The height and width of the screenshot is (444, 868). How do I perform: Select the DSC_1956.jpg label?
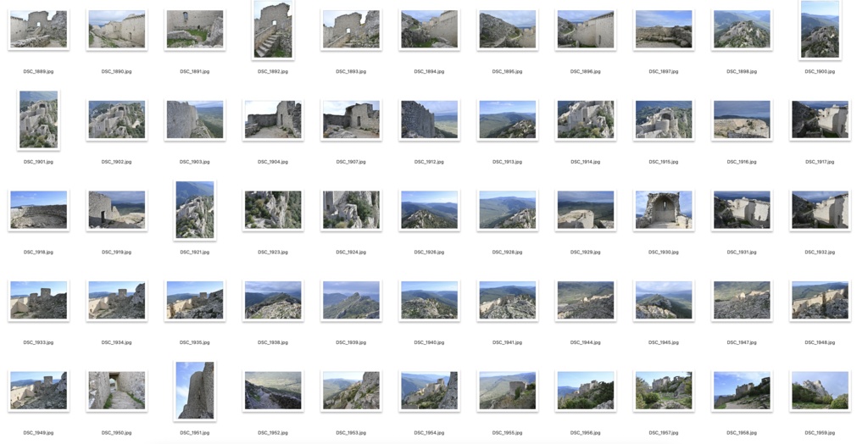[x=585, y=433]
